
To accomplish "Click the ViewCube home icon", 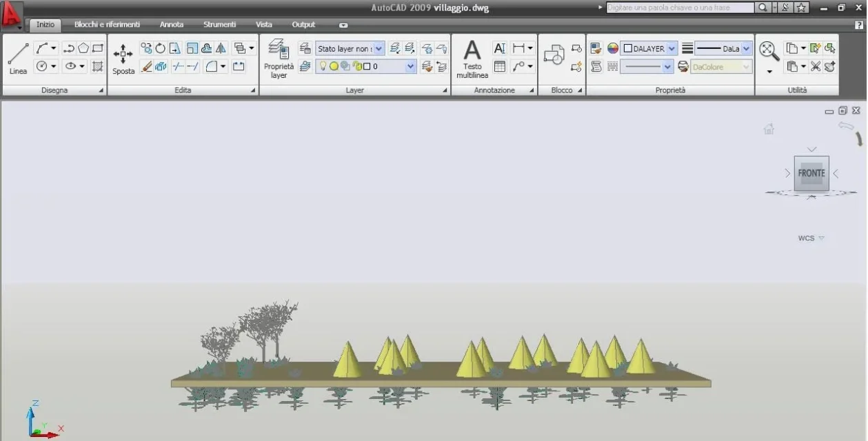I will [x=769, y=129].
